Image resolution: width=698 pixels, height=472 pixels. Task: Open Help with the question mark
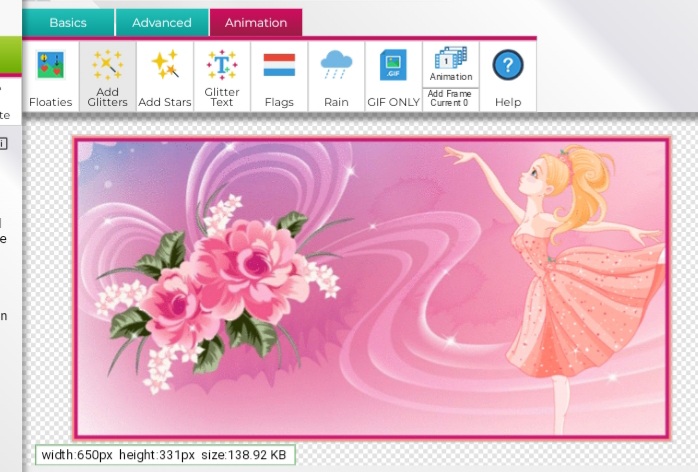coord(508,66)
